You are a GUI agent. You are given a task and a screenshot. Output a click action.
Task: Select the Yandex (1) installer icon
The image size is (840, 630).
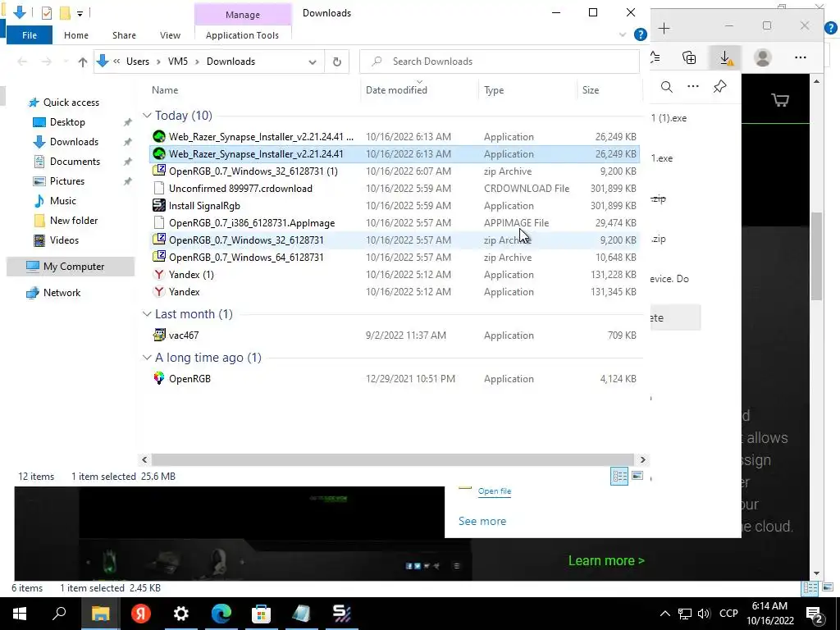tap(158, 274)
